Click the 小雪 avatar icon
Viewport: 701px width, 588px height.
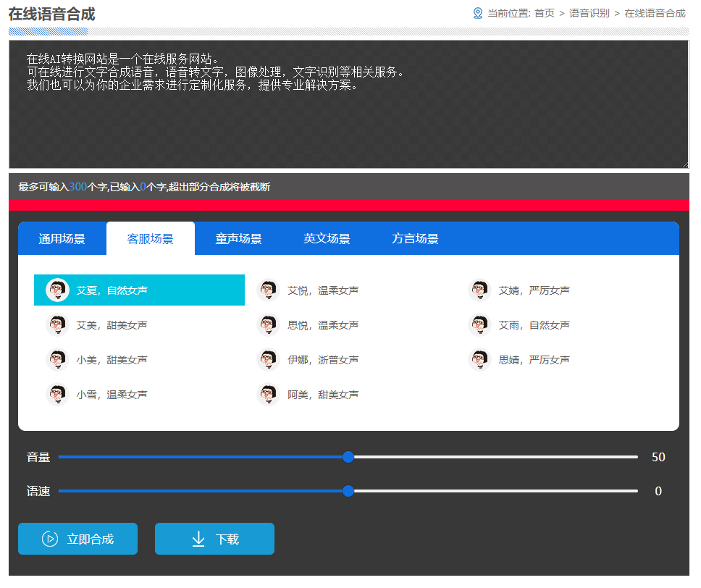(57, 394)
